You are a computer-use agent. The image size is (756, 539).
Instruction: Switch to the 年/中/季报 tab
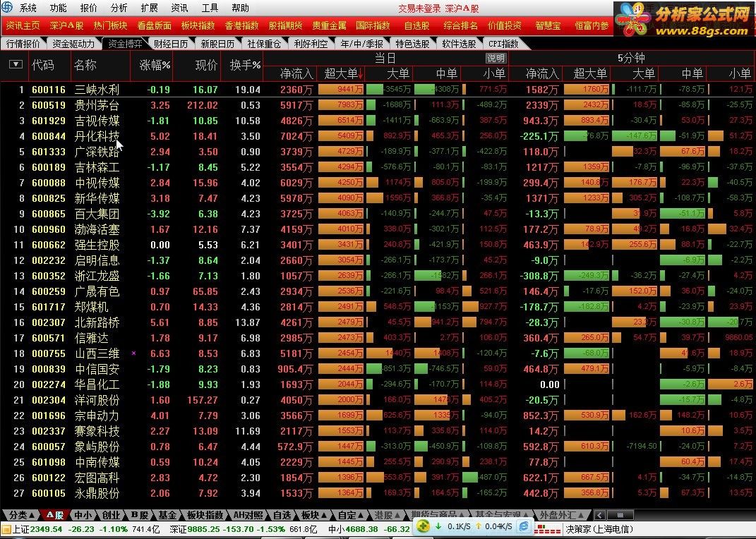pyautogui.click(x=361, y=44)
